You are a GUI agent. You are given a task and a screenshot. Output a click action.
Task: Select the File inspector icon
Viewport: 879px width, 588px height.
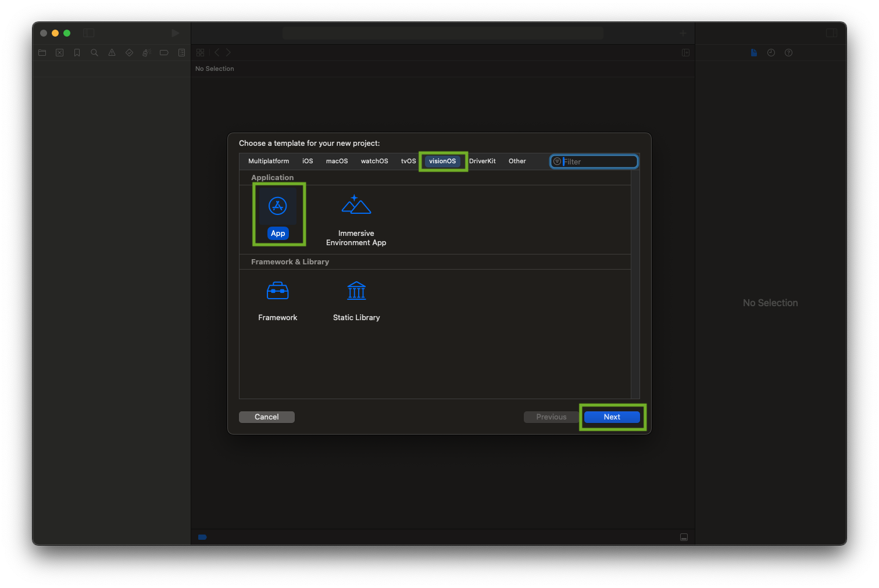click(x=753, y=53)
